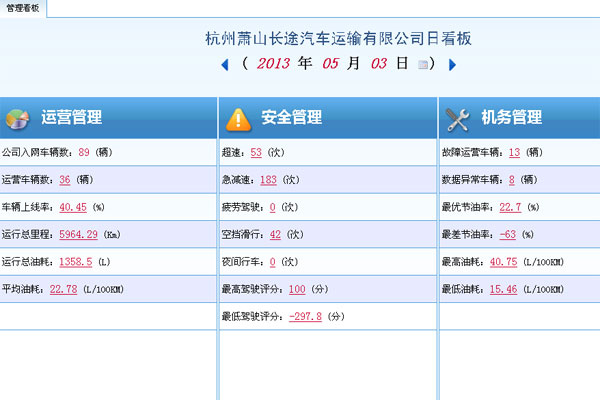Open the 公司入网车辆数 value 89
The height and width of the screenshot is (400, 600).
(x=84, y=152)
